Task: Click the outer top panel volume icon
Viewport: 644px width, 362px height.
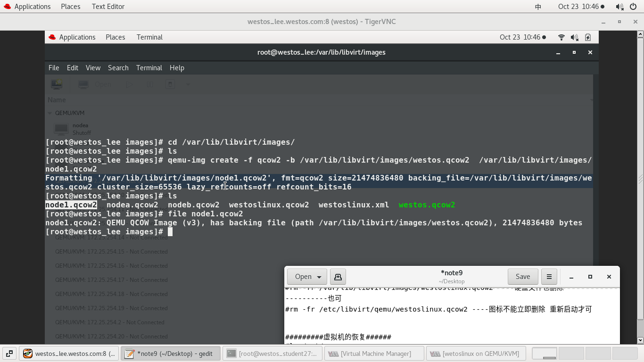Action: pos(619,7)
